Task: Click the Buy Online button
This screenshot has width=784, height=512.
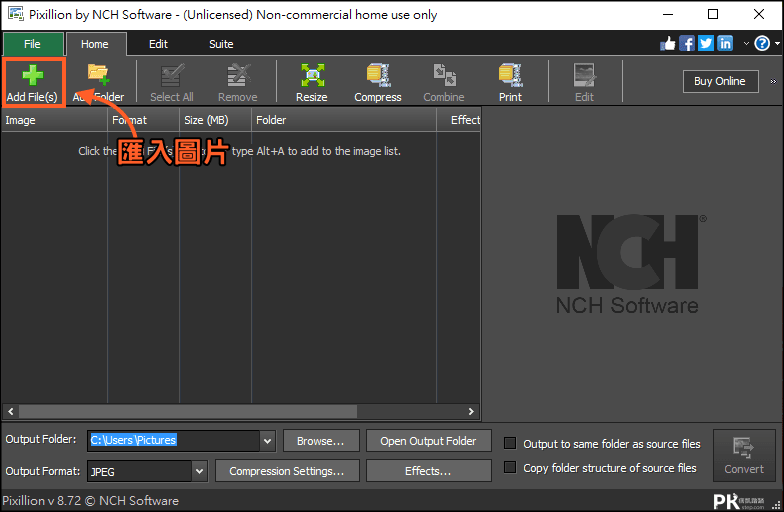Action: [x=720, y=81]
